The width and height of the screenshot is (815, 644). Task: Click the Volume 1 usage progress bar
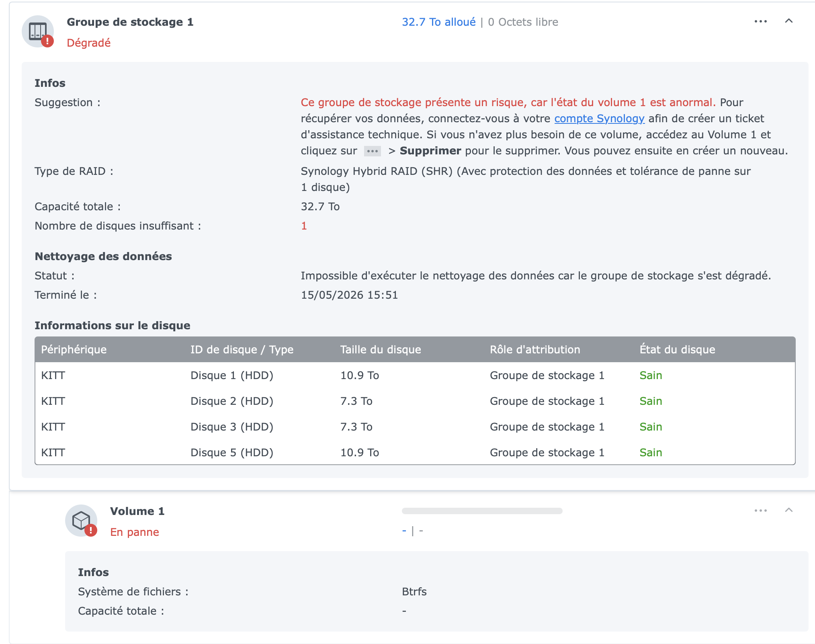(x=482, y=511)
